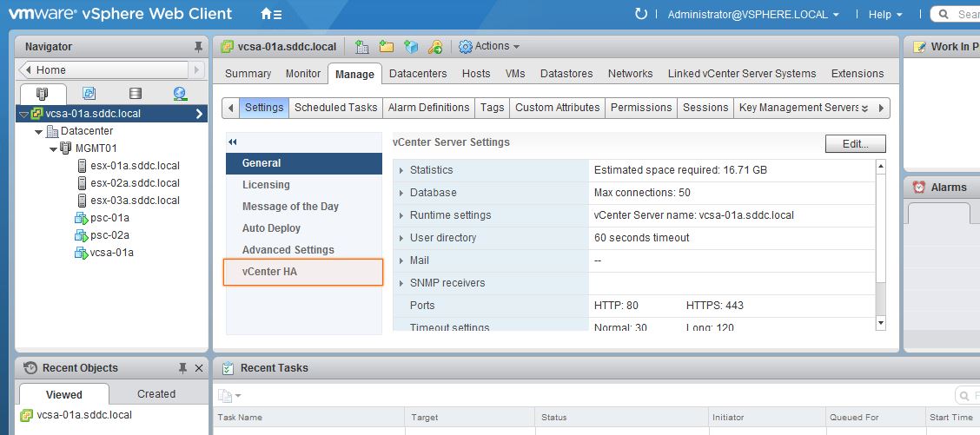980x435 pixels.
Task: Select the Alarm Definitions sub-tab
Action: 429,108
